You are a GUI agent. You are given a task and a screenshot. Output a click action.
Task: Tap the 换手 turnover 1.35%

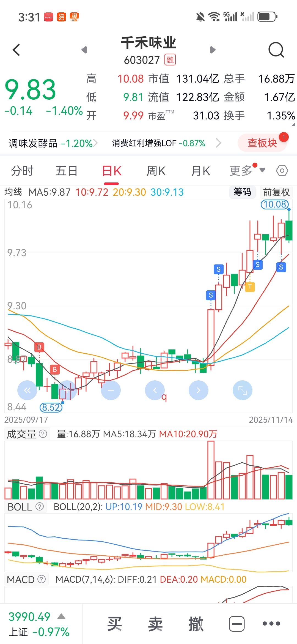[x=281, y=116]
